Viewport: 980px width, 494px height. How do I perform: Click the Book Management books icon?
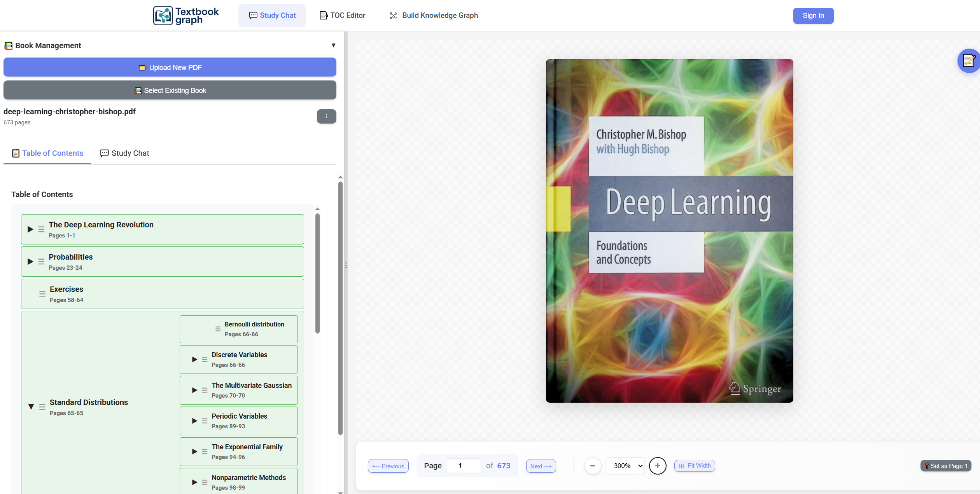[x=9, y=45]
